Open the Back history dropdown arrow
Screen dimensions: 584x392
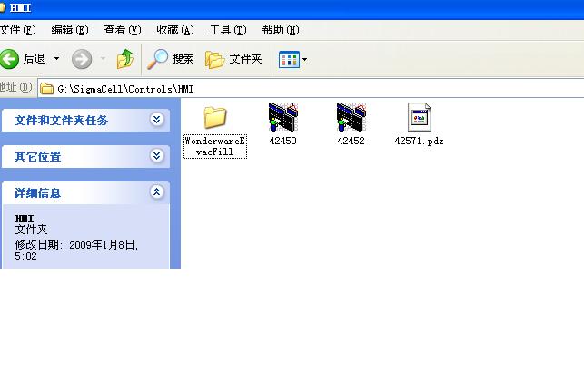click(56, 59)
